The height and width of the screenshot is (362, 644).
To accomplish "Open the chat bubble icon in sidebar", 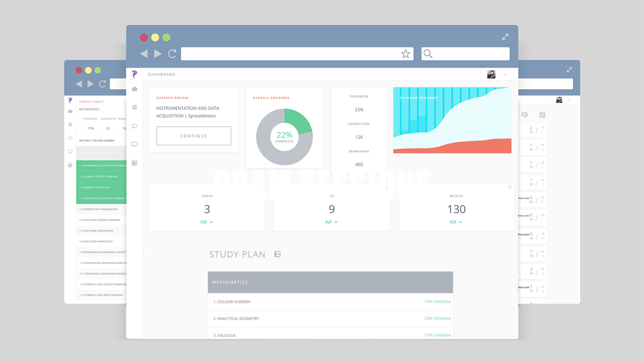I will pos(134,126).
